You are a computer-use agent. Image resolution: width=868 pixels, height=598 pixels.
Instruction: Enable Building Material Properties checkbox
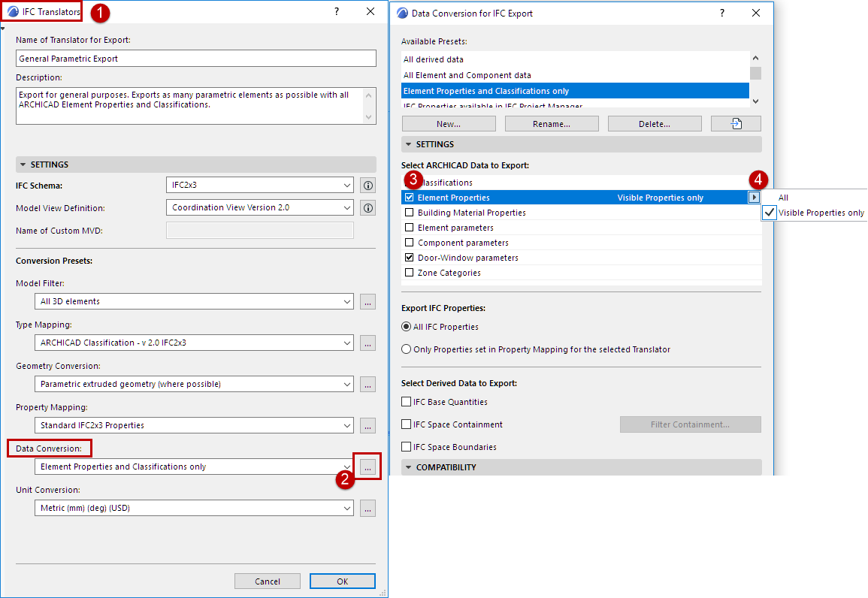coord(409,213)
